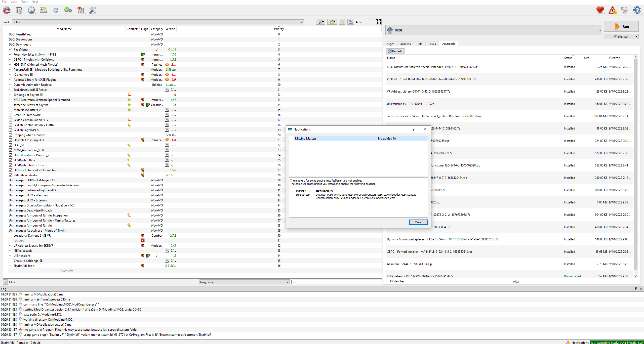The width and height of the screenshot is (644, 344).
Task: Click the Restore Backup yellow arrow icon
Action: pos(342,22)
